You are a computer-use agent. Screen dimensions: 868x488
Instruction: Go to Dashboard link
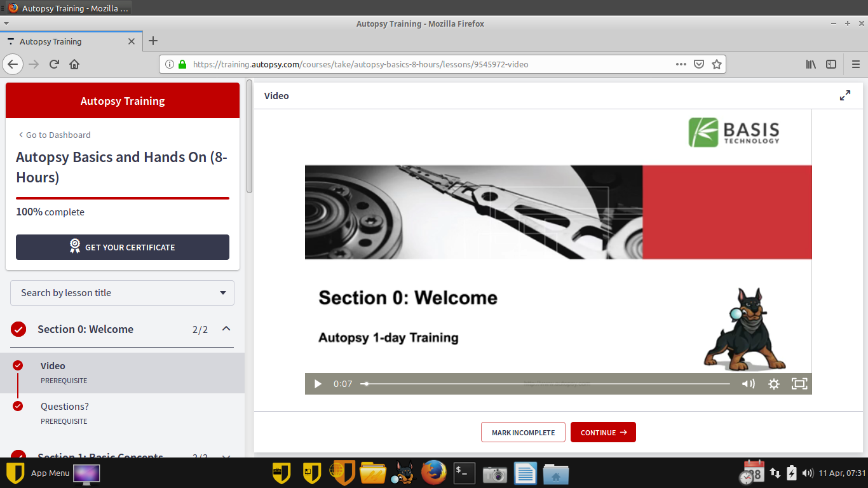tap(55, 135)
